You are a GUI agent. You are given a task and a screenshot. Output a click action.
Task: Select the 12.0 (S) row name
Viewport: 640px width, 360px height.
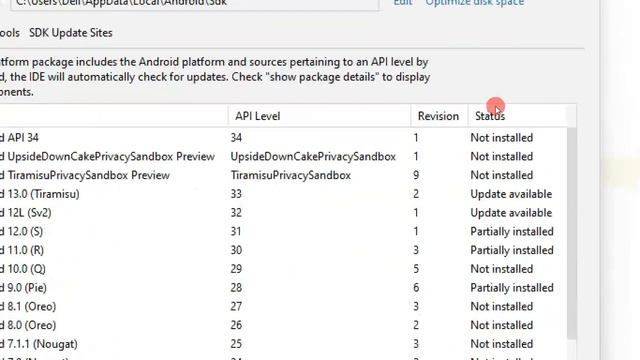[22, 232]
